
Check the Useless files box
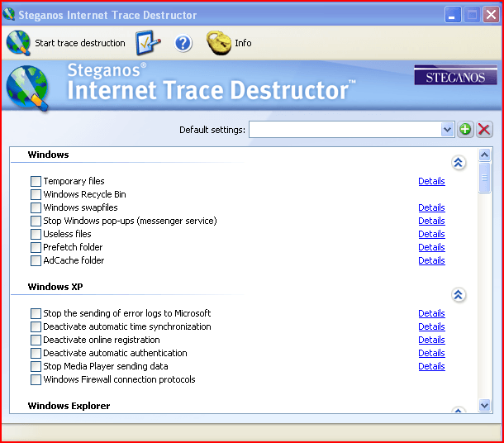(x=36, y=234)
